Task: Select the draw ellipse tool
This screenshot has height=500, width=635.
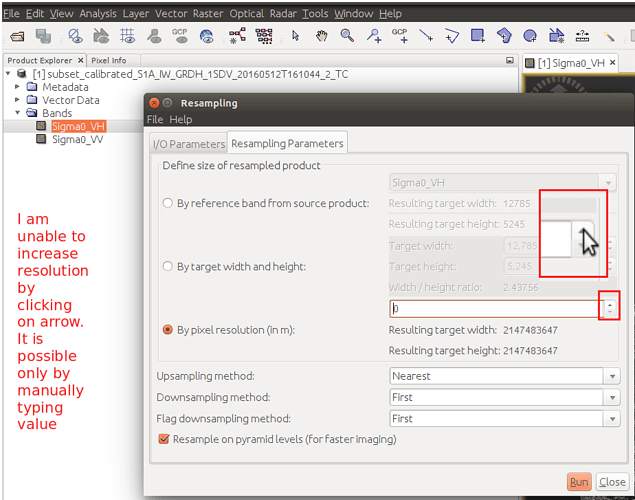Action: tap(530, 36)
